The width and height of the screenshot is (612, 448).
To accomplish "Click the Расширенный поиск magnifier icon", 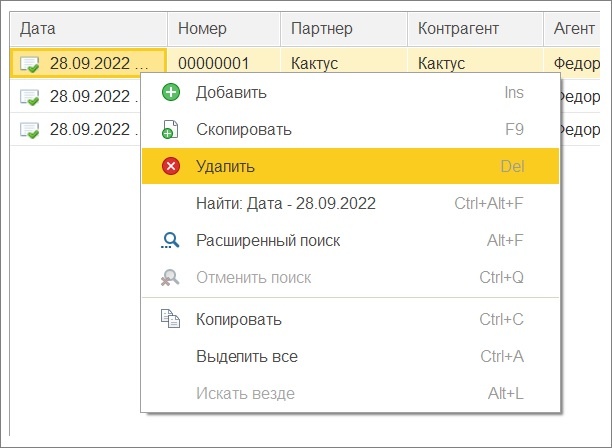I will [x=170, y=240].
